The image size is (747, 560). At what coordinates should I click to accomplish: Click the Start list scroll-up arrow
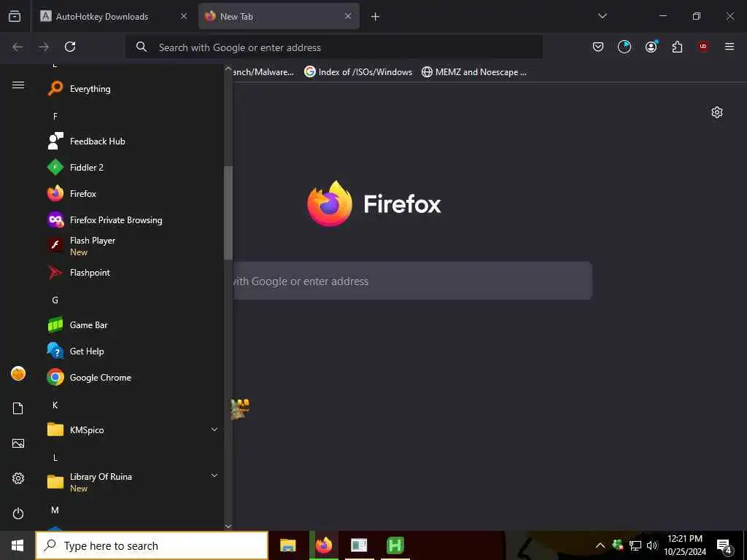click(x=228, y=69)
